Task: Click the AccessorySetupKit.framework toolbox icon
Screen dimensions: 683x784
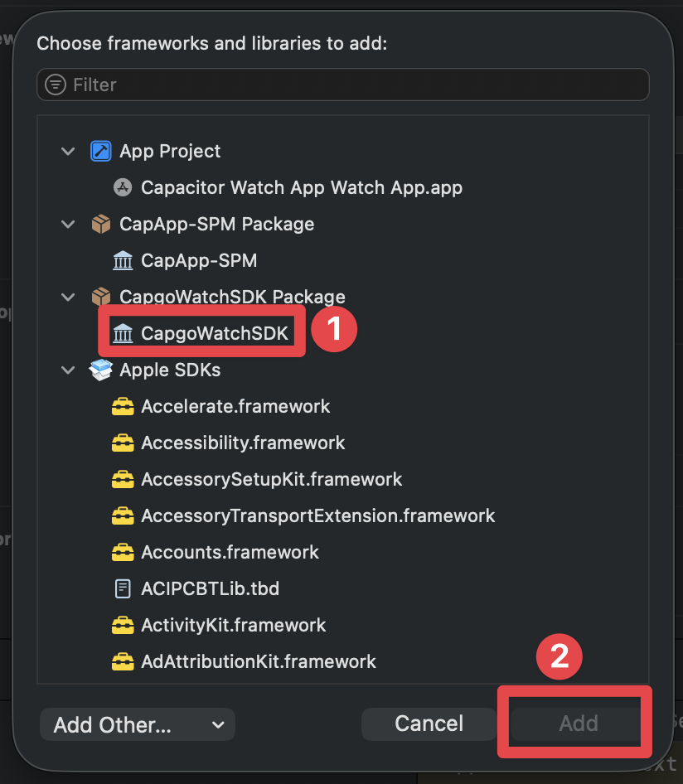Action: point(123,480)
